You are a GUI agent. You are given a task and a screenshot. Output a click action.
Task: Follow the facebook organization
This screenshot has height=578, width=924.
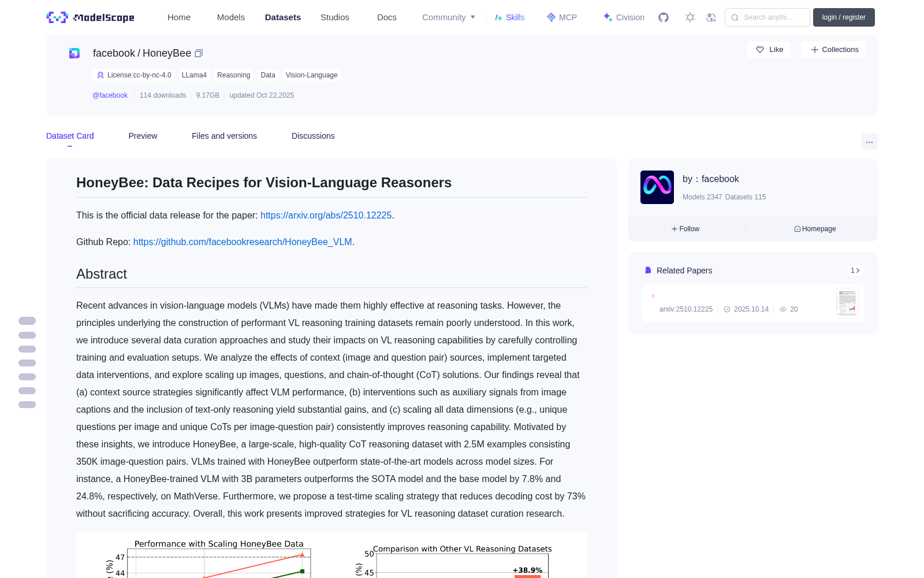pyautogui.click(x=685, y=229)
